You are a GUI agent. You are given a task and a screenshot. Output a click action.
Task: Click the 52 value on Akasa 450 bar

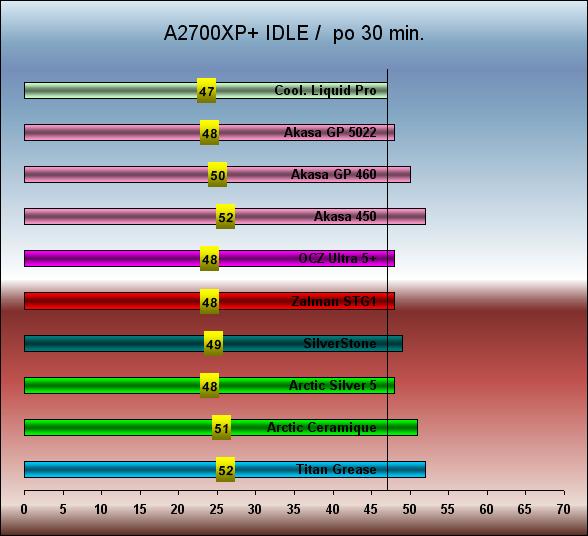(225, 217)
